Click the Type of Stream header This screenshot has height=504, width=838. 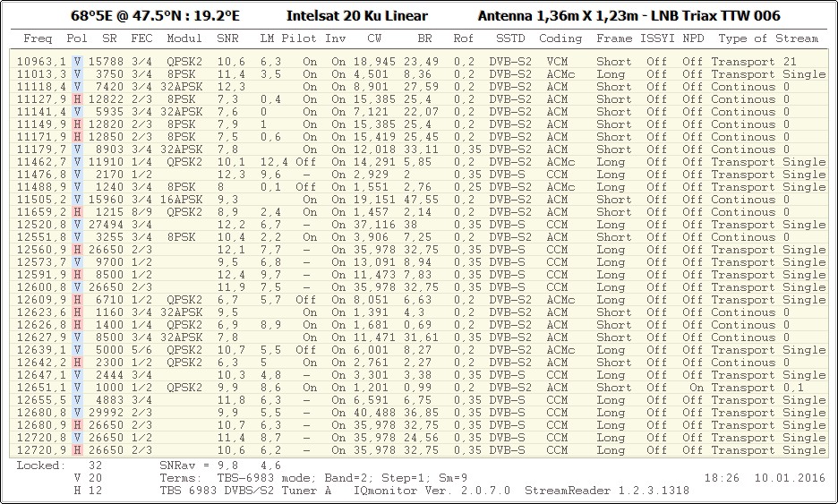coord(768,38)
